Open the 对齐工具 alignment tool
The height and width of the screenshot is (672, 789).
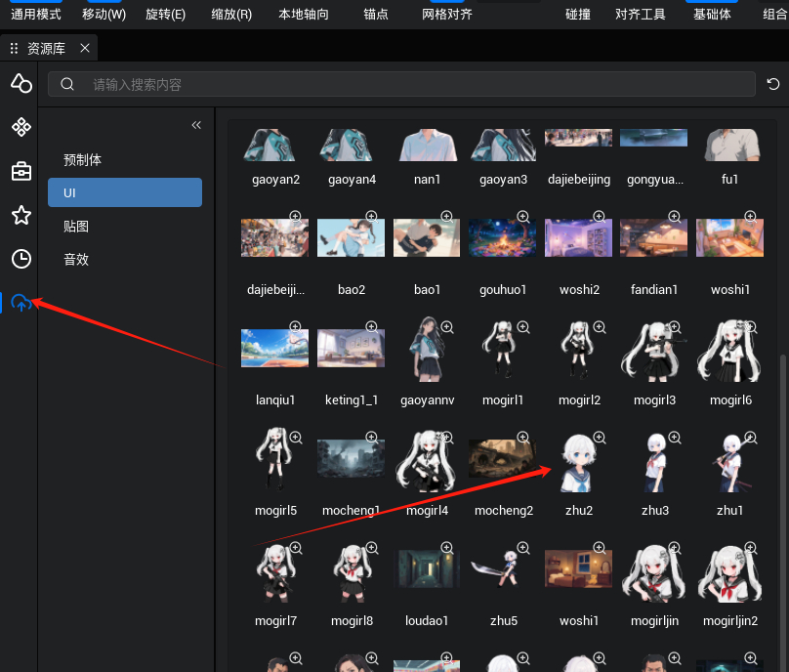coord(640,14)
